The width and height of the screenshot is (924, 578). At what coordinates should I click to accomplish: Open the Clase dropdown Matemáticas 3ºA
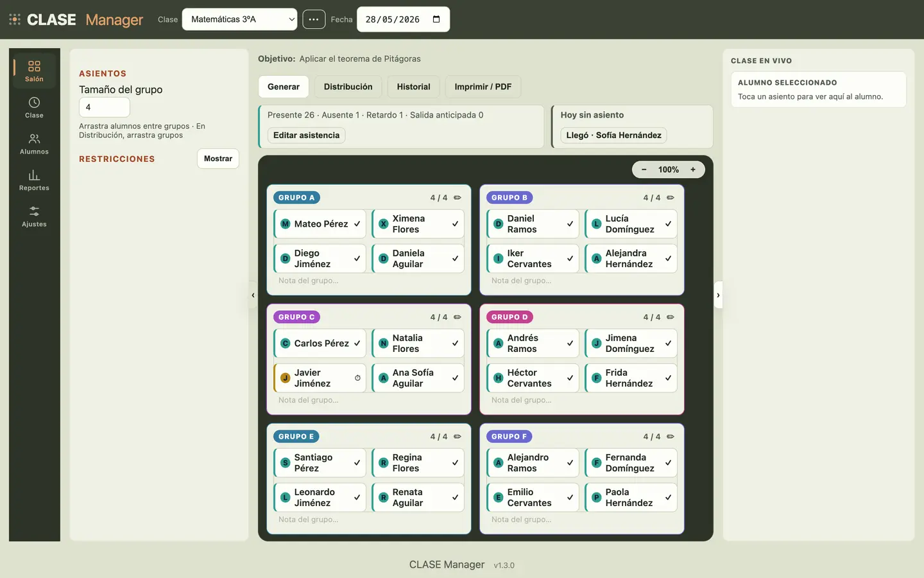[x=239, y=19]
